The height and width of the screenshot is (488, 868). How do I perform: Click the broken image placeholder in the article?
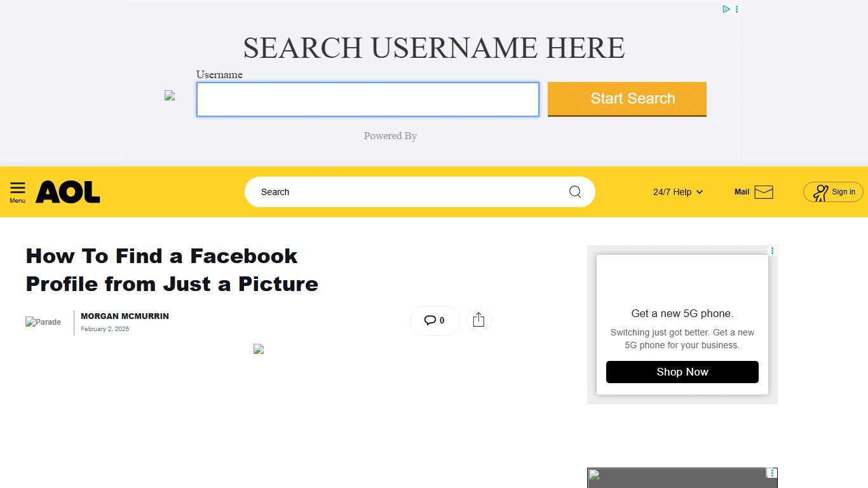(258, 349)
